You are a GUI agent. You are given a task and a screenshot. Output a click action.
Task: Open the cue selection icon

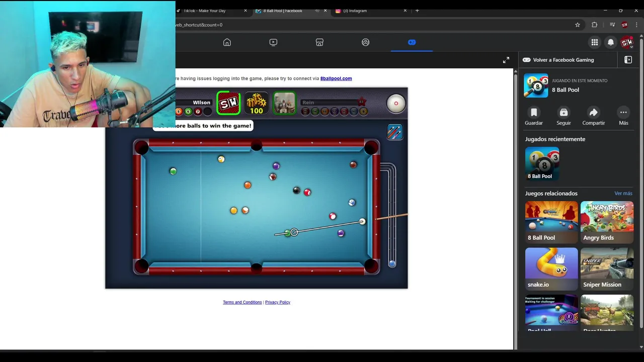394,132
